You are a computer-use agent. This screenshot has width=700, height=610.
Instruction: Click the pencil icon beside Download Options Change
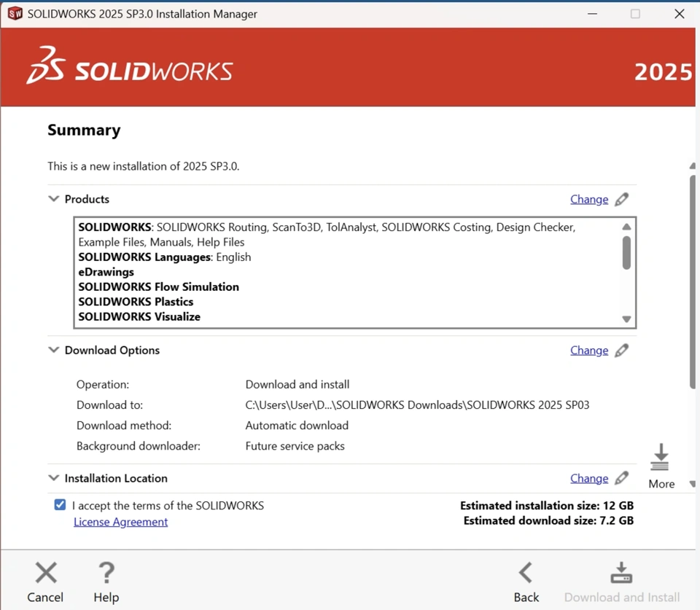[621, 351]
